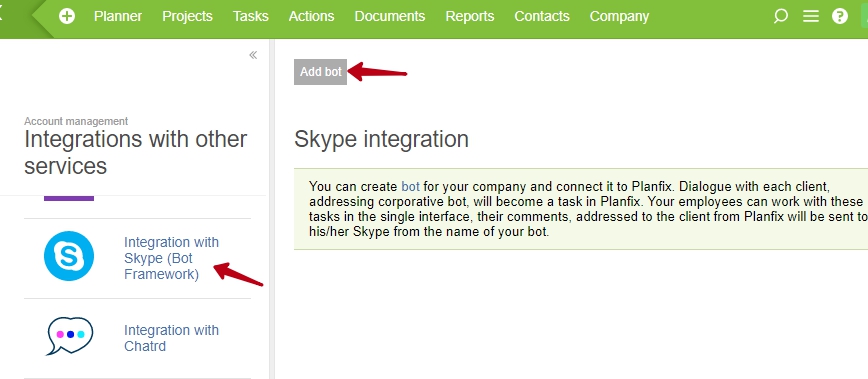Open the Documents menu
Viewport: 868px width, 379px height.
click(x=390, y=17)
